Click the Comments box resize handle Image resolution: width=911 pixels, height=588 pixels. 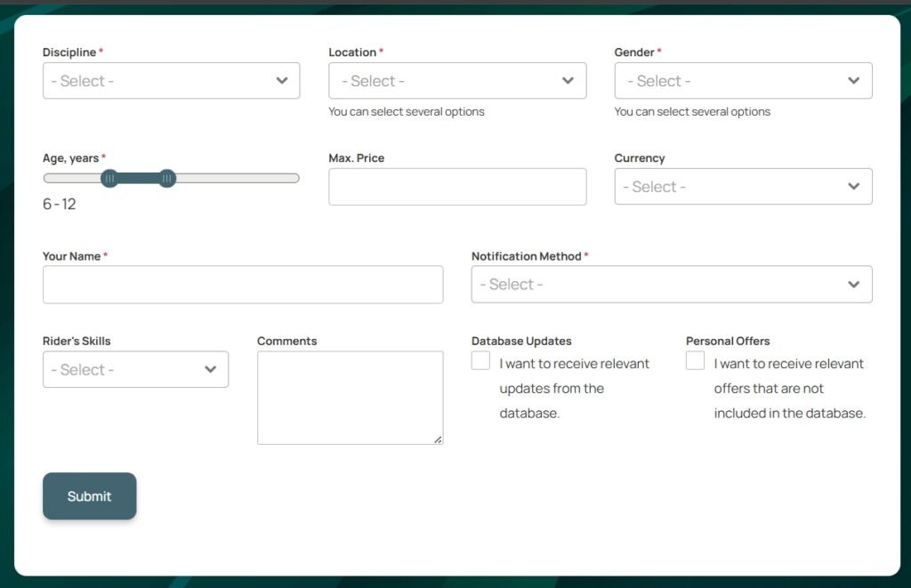pos(438,439)
